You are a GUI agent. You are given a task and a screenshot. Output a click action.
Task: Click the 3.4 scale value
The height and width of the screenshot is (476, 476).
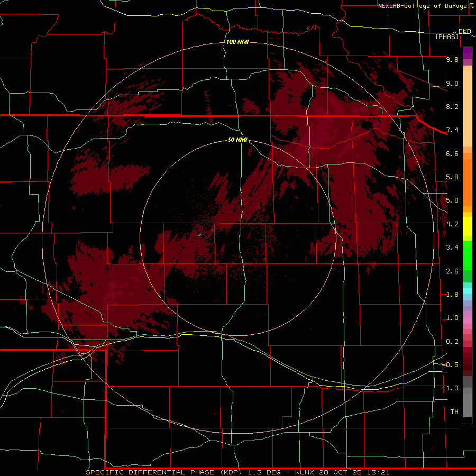click(x=452, y=248)
